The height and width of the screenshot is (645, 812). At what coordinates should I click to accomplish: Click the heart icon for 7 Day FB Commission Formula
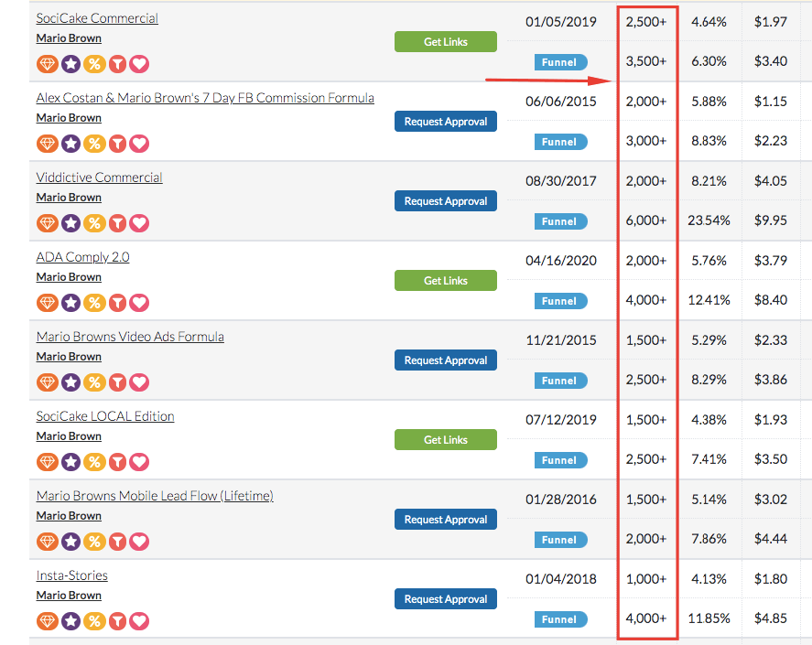coord(139,144)
